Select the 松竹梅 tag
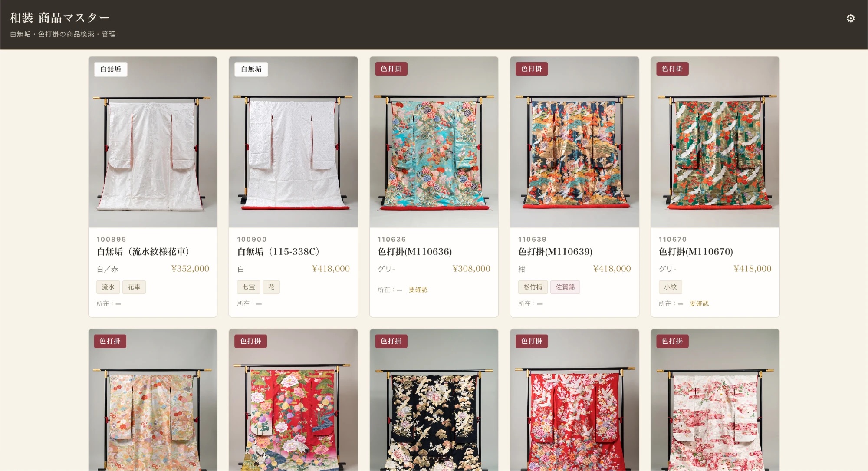The image size is (868, 471). tap(533, 287)
